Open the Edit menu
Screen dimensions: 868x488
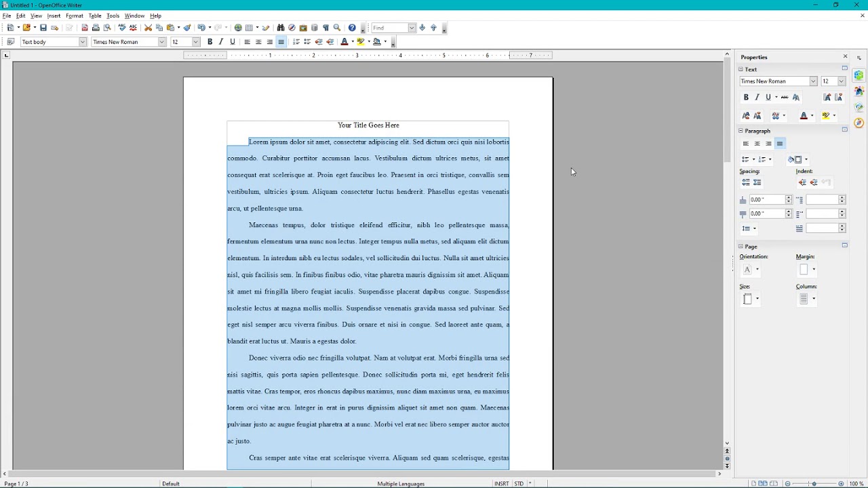tap(21, 16)
